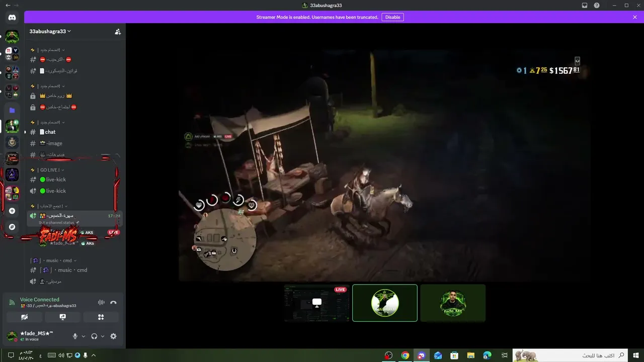Go forward with the title bar arrow
644x362 pixels.
pos(17,5)
